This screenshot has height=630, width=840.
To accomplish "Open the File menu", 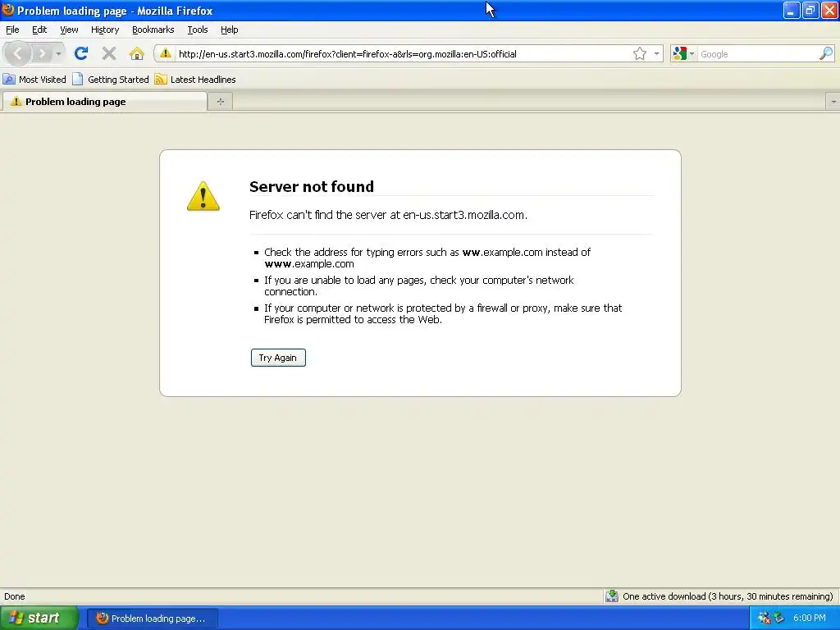I will tap(12, 30).
